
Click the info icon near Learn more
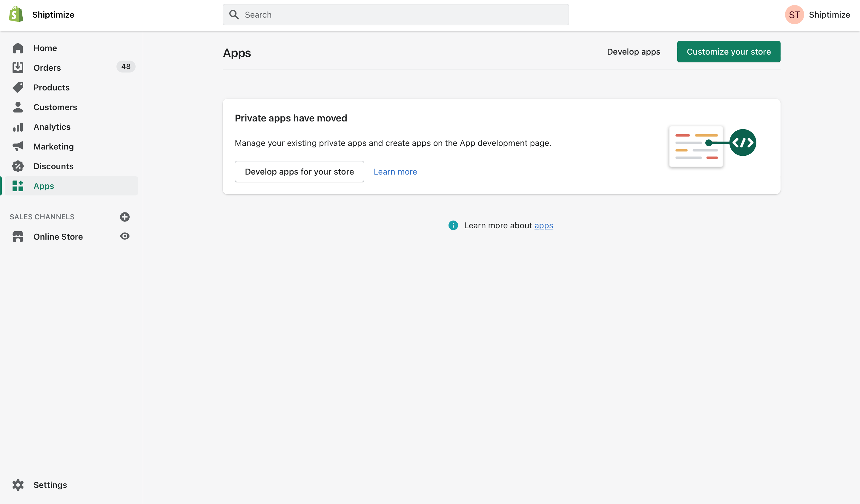453,225
